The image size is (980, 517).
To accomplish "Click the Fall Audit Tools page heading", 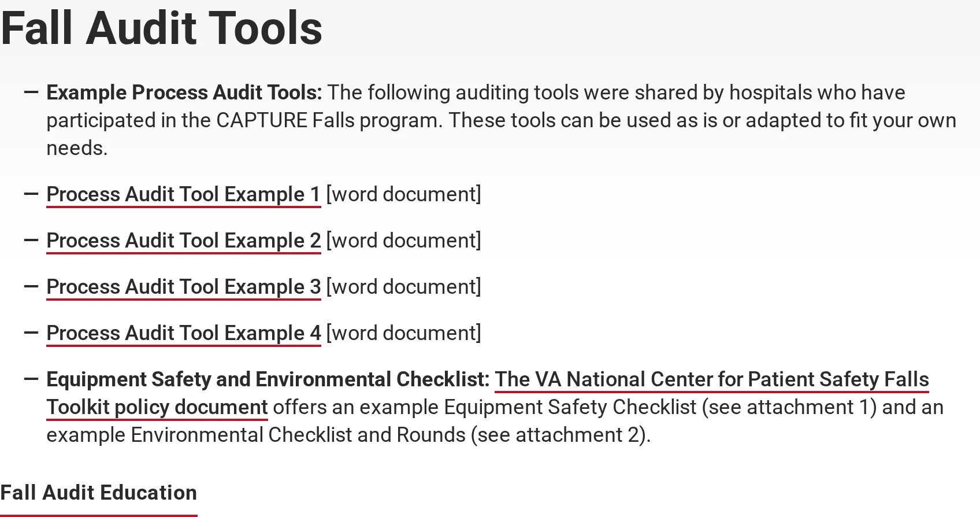I will coord(161,28).
